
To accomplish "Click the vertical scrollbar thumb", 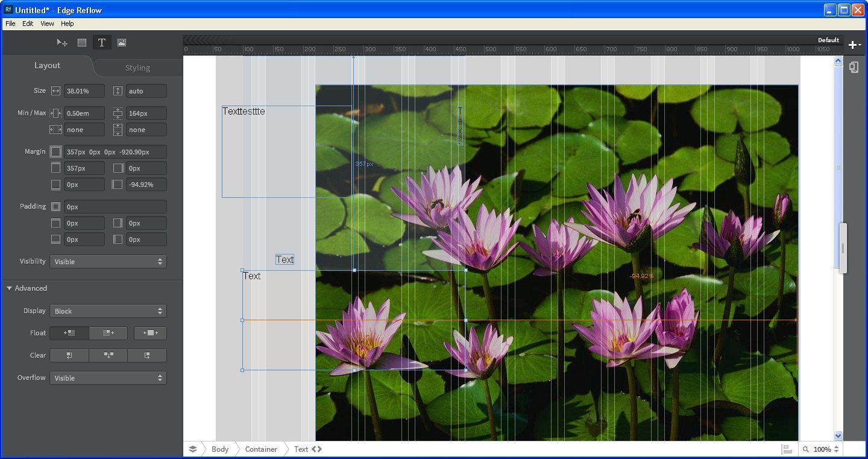I will (x=838, y=167).
